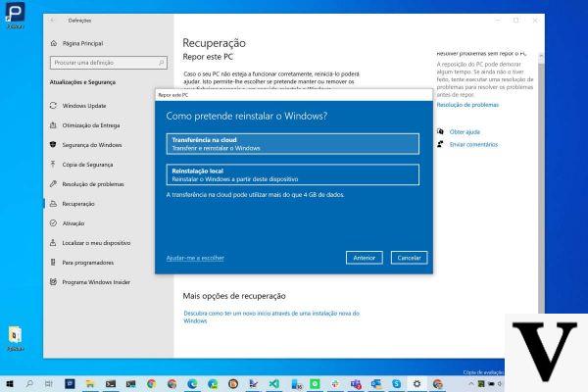The image size is (588, 392).
Task: Open Ajudar-me a escolher link
Action: click(x=195, y=258)
